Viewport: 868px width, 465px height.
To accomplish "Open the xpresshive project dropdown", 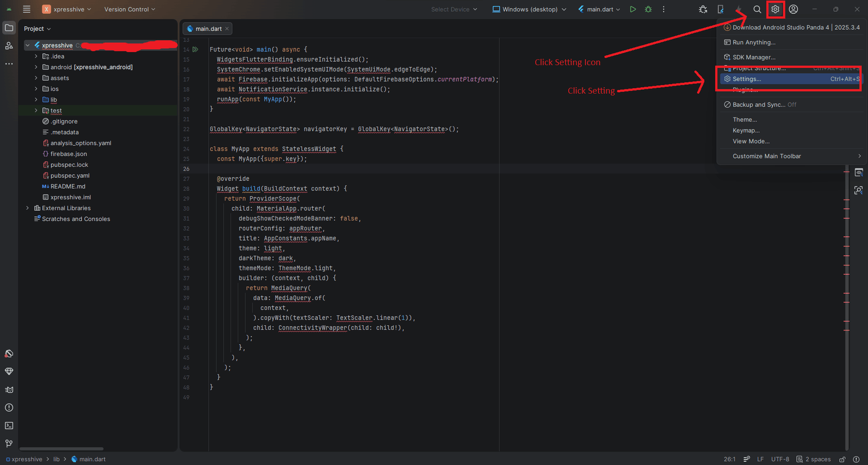I will (x=67, y=9).
